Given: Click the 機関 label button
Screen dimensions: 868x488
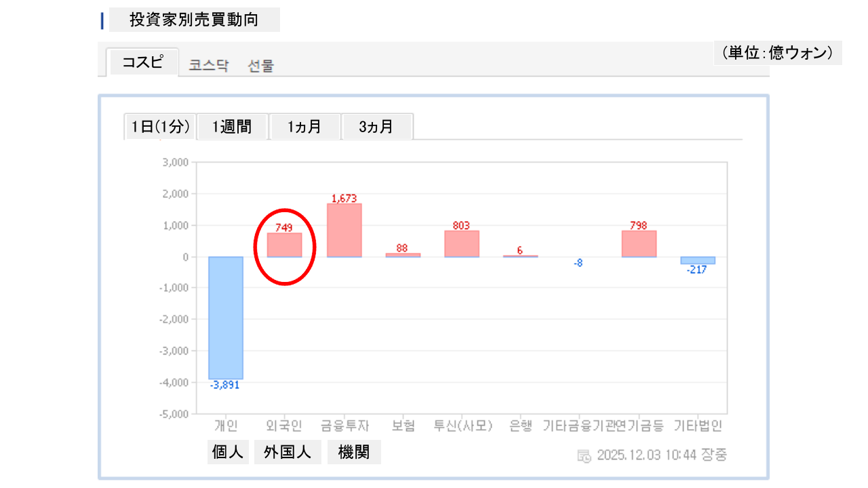Looking at the screenshot, I should [354, 452].
